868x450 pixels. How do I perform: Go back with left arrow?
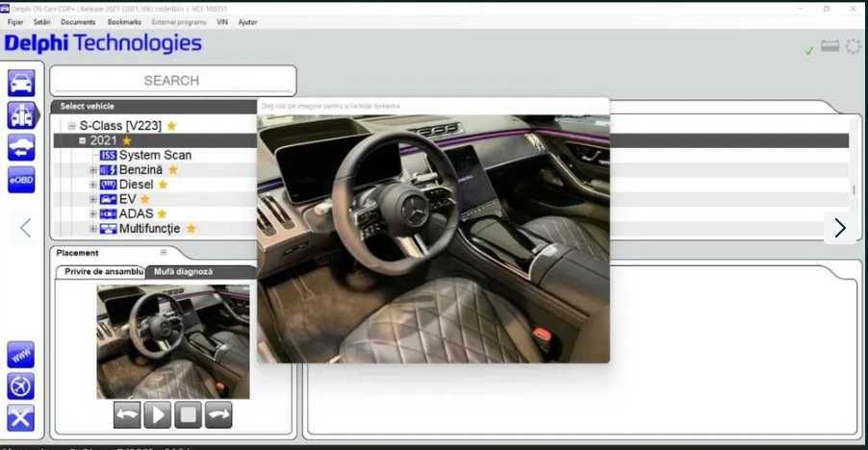click(x=25, y=228)
